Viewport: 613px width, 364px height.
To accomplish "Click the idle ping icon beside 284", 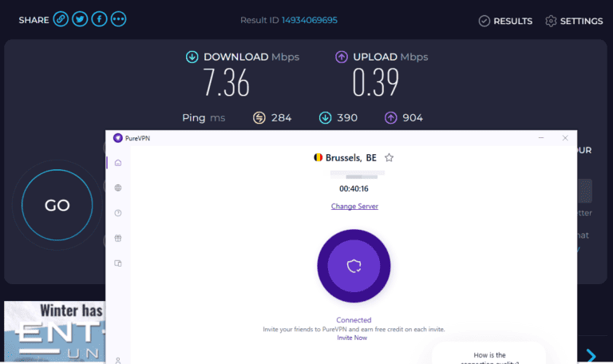I will (x=259, y=117).
